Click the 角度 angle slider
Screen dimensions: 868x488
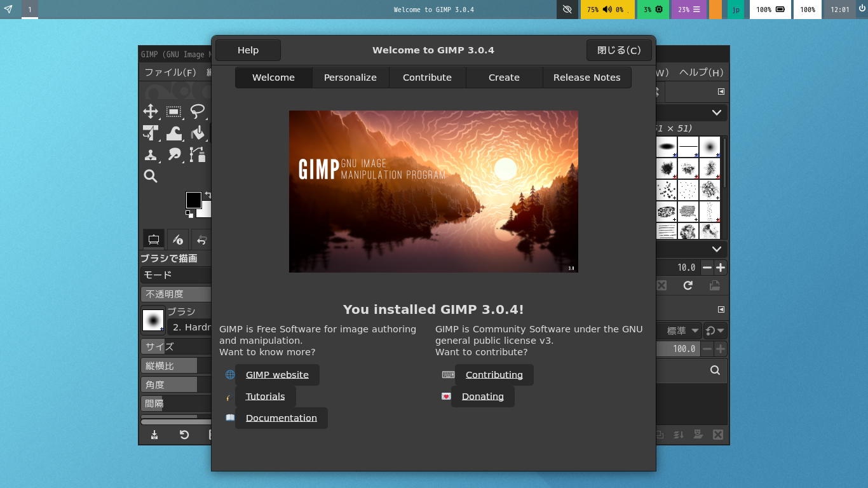point(176,385)
